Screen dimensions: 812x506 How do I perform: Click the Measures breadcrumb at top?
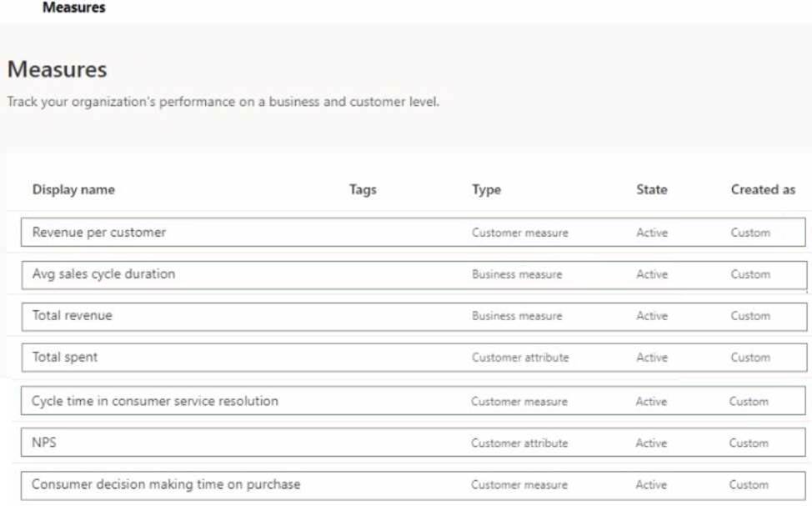tap(74, 8)
